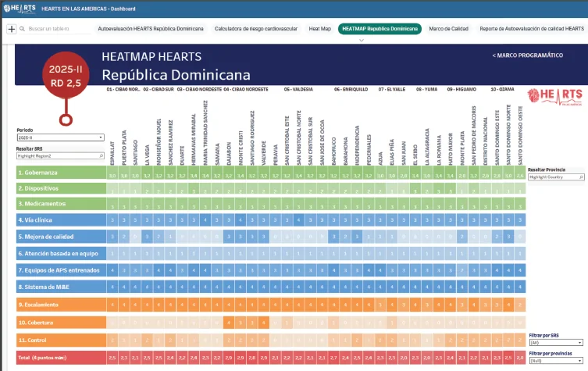Follow the MARCO PROGRAMÁTICO link
This screenshot has width=588, height=371.
coord(528,55)
